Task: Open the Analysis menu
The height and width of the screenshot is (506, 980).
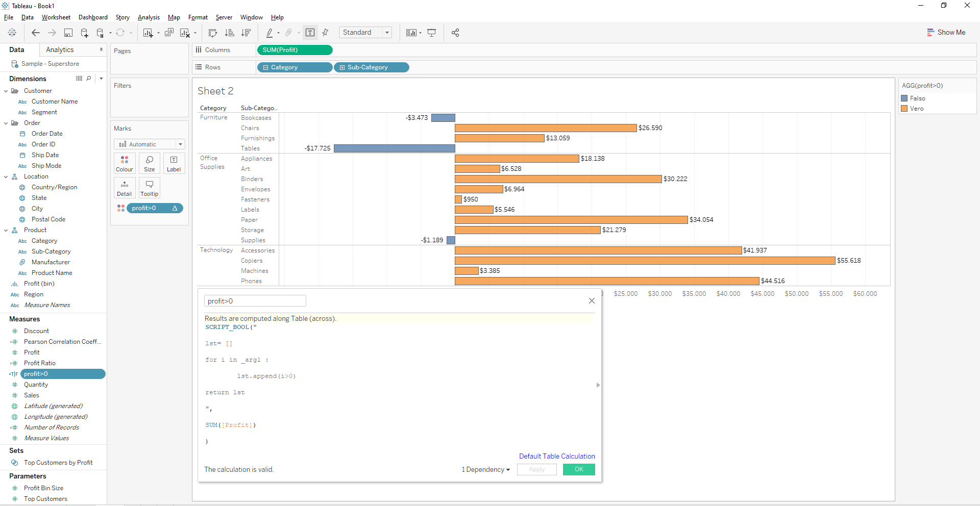Action: click(149, 17)
